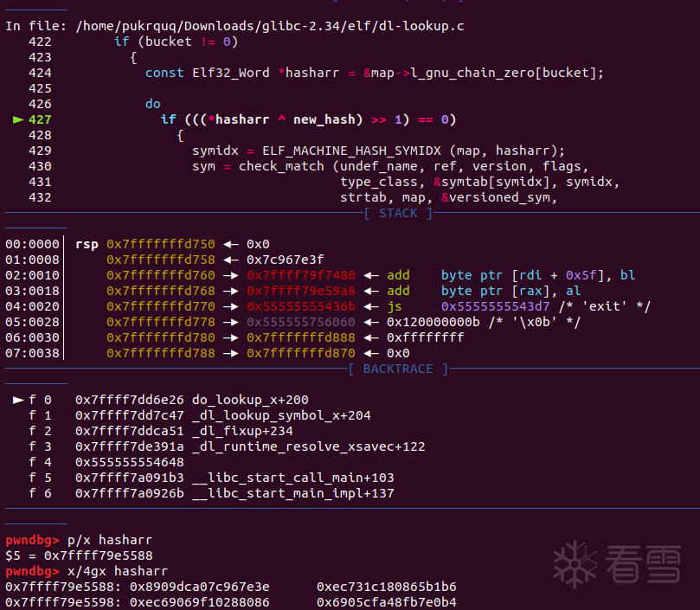Image resolution: width=700 pixels, height=610 pixels.
Task: Click purple address 0x5555555543d7
Action: click(x=496, y=307)
